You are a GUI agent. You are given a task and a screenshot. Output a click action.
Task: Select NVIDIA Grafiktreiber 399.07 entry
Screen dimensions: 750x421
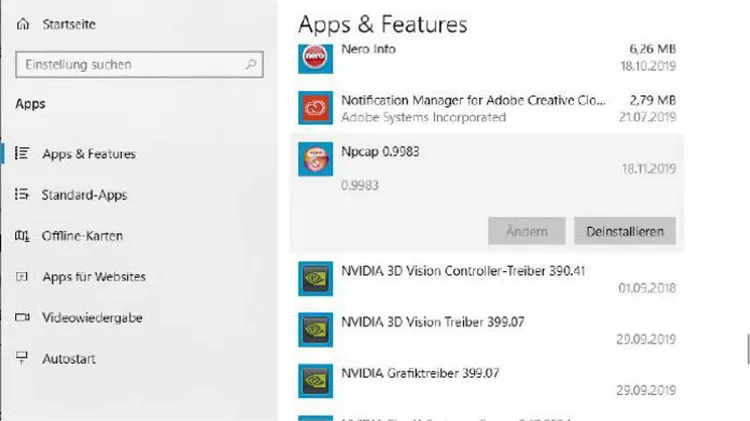click(x=420, y=373)
